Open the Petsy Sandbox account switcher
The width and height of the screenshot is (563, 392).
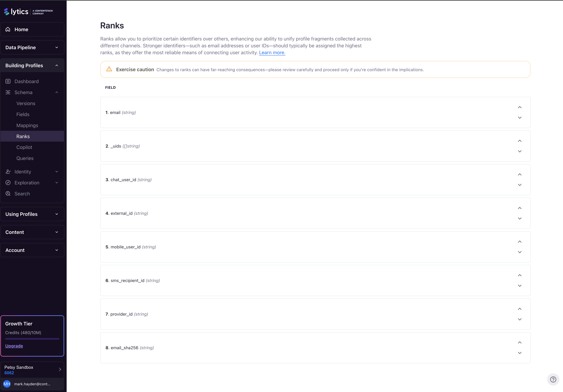point(32,370)
